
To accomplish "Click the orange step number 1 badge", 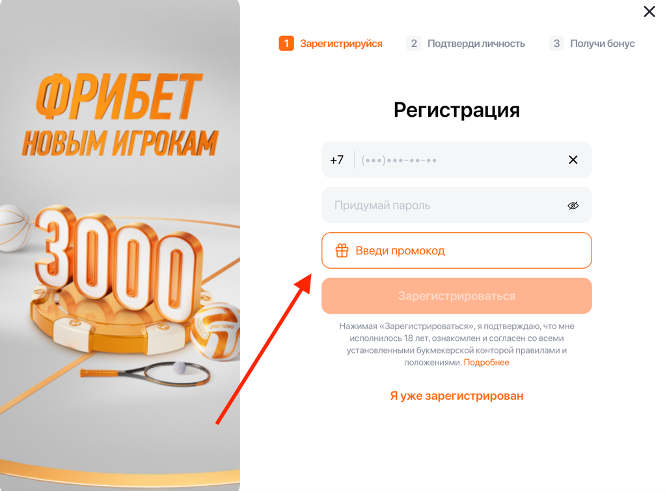I will 286,43.
